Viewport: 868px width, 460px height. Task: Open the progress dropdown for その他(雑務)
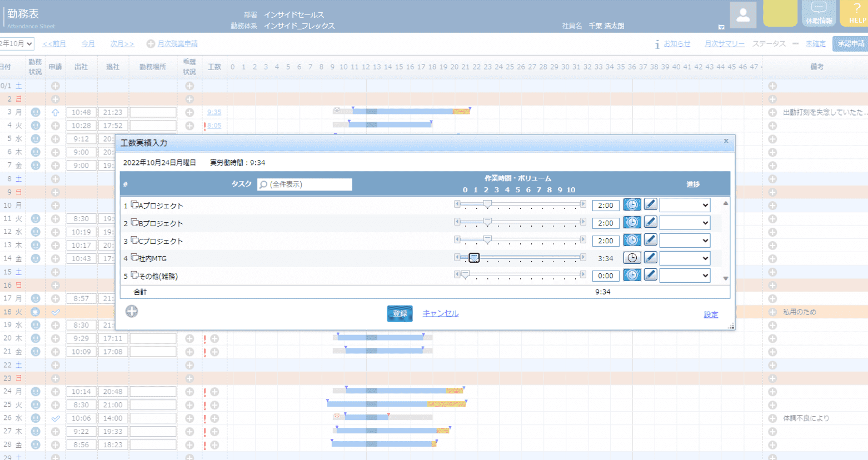tap(685, 274)
